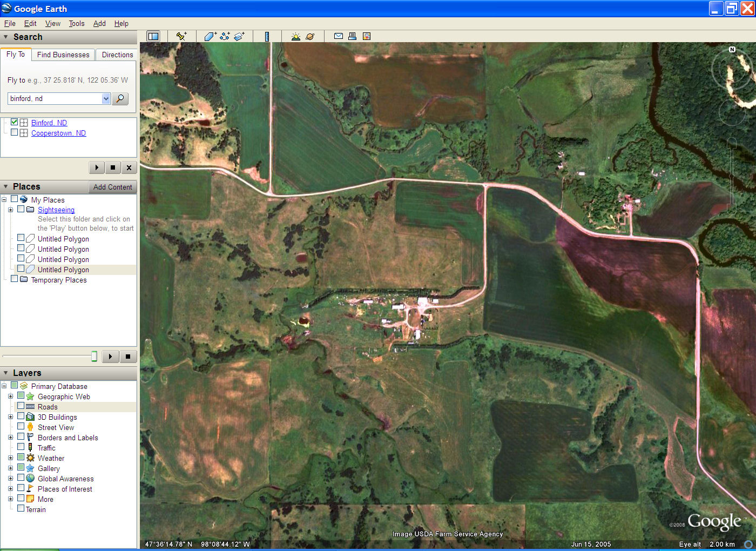Image resolution: width=756 pixels, height=551 pixels.
Task: Click the north indicator on compass
Action: coord(732,49)
